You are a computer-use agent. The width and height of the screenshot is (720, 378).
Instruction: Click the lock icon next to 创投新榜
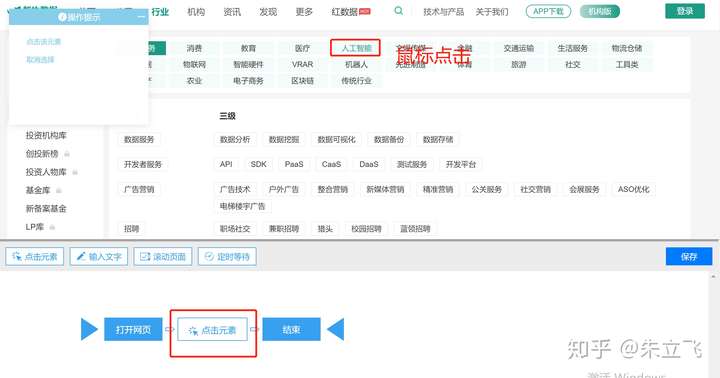(x=67, y=154)
